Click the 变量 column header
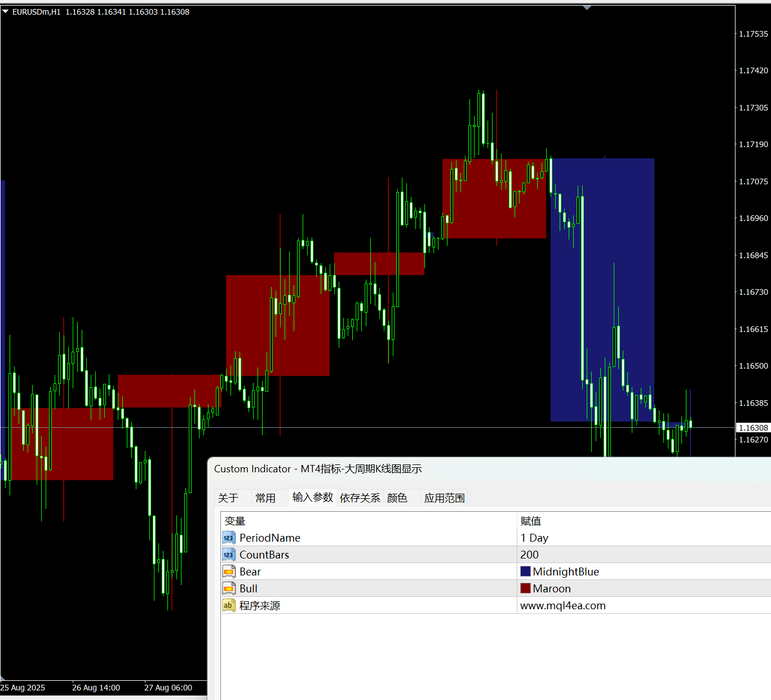The height and width of the screenshot is (700, 771). coord(235,521)
